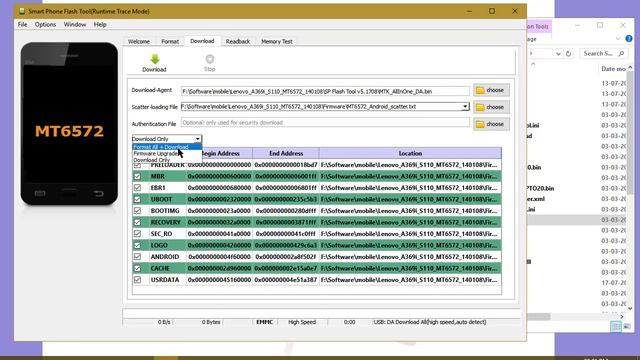Click the search magnifier icon in Explorer
Screen dimensions: 640x360
coord(621,53)
